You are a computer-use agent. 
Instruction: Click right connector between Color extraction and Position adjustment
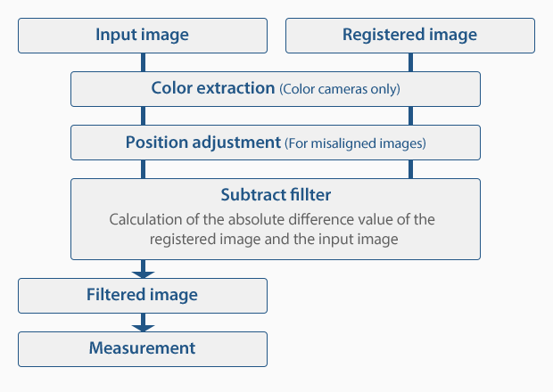click(x=410, y=116)
